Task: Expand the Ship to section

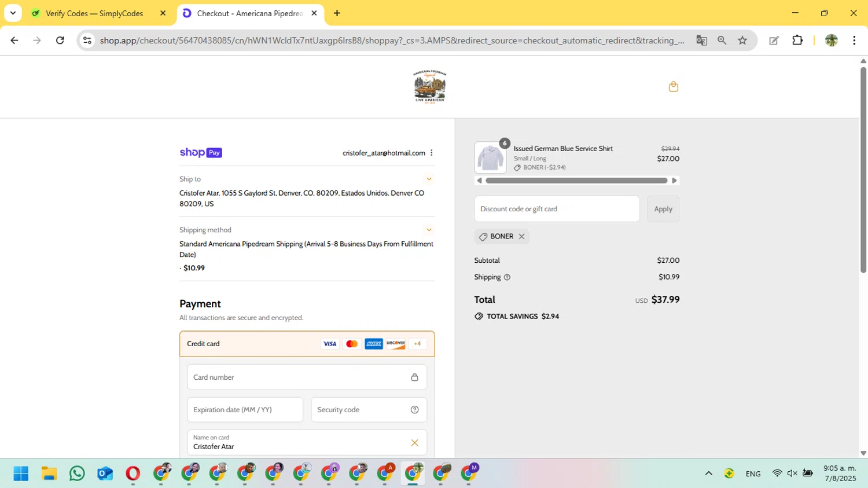Action: click(x=429, y=179)
